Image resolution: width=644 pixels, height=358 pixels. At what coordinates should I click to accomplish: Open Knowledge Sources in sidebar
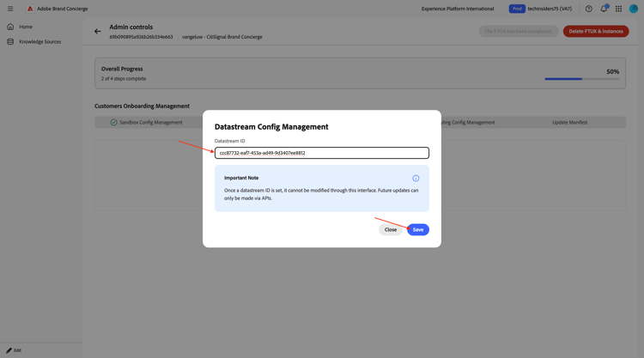click(x=39, y=41)
